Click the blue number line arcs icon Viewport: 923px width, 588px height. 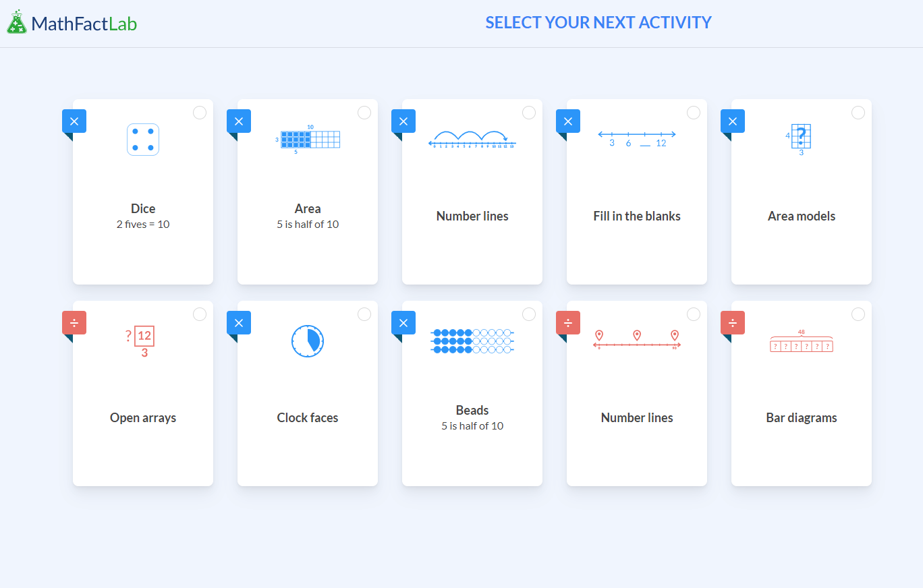coord(472,138)
